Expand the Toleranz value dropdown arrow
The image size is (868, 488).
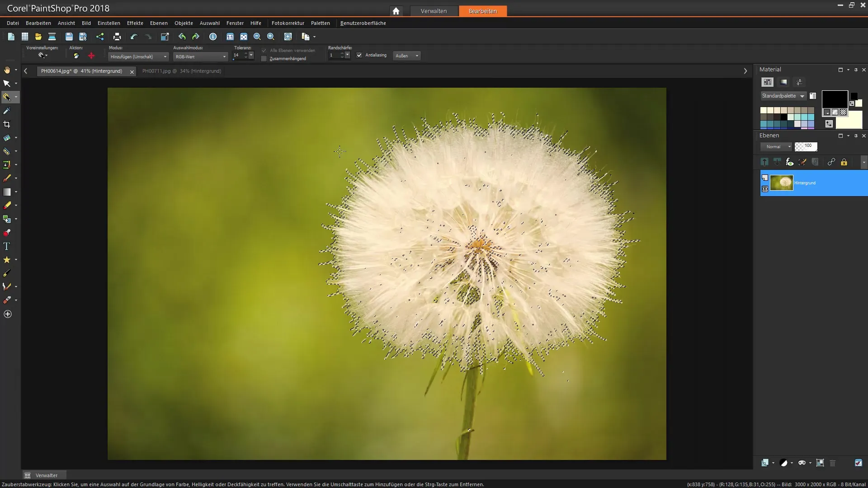pos(251,55)
